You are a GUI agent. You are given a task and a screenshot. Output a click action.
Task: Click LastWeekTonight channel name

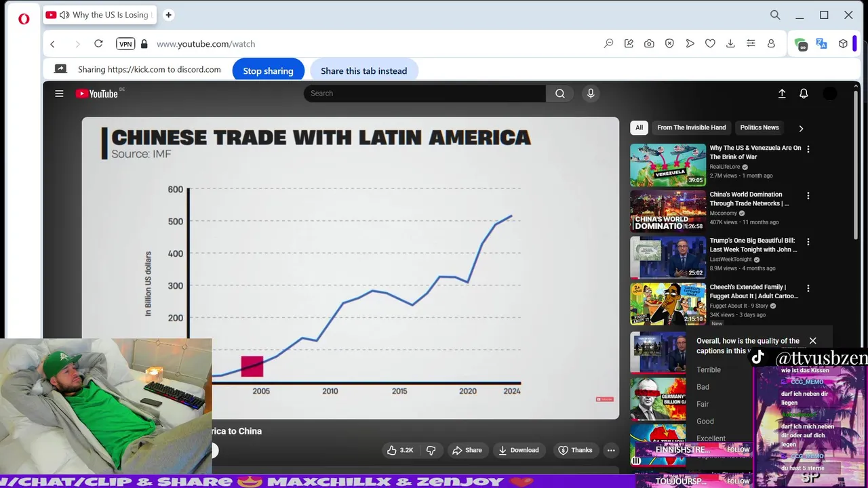pos(730,260)
